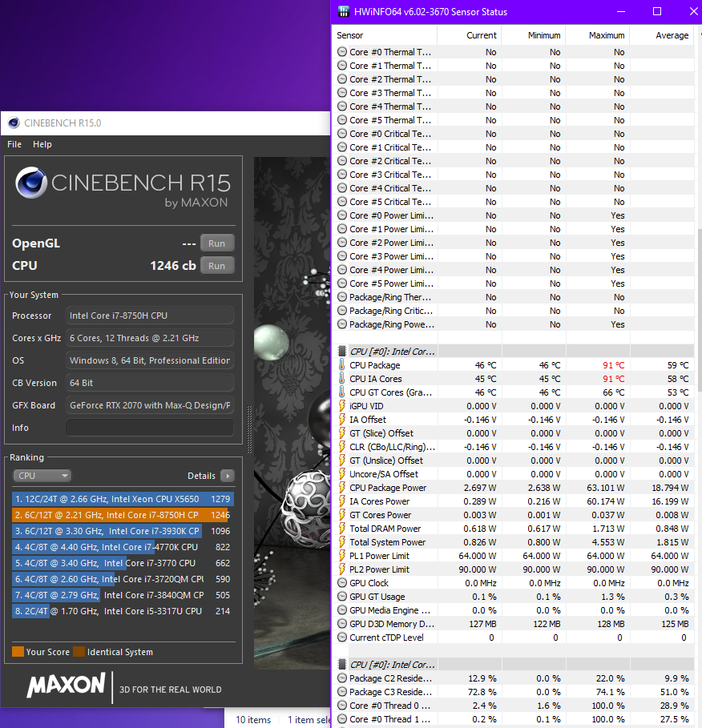Click the Cinebench panel divider grip handle
Viewport: 702px width, 728px height.
pos(249,429)
